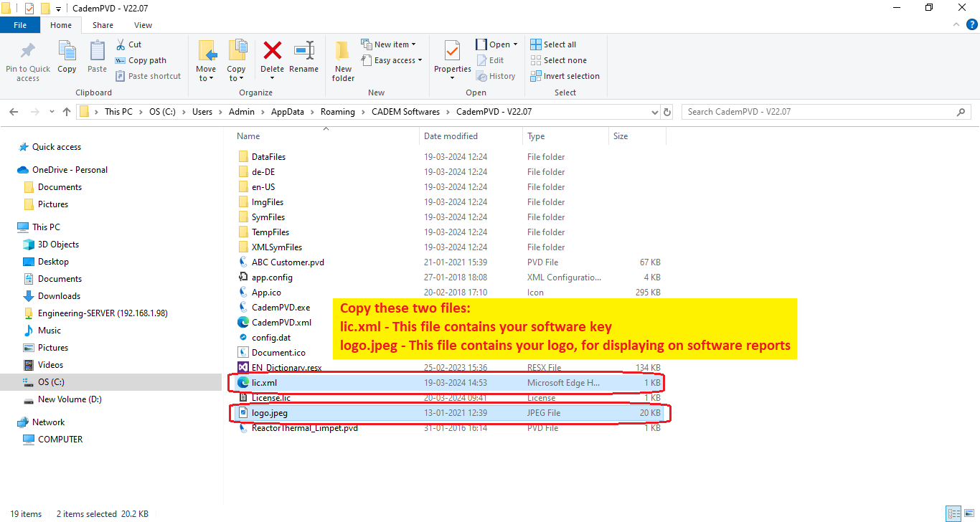980x522 pixels.
Task: Switch to the View tab
Action: point(143,25)
